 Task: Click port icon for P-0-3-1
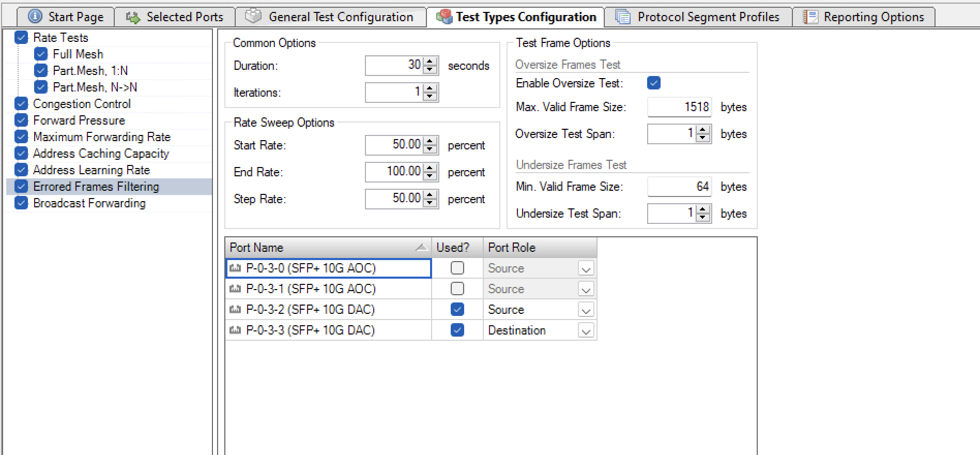pos(235,289)
